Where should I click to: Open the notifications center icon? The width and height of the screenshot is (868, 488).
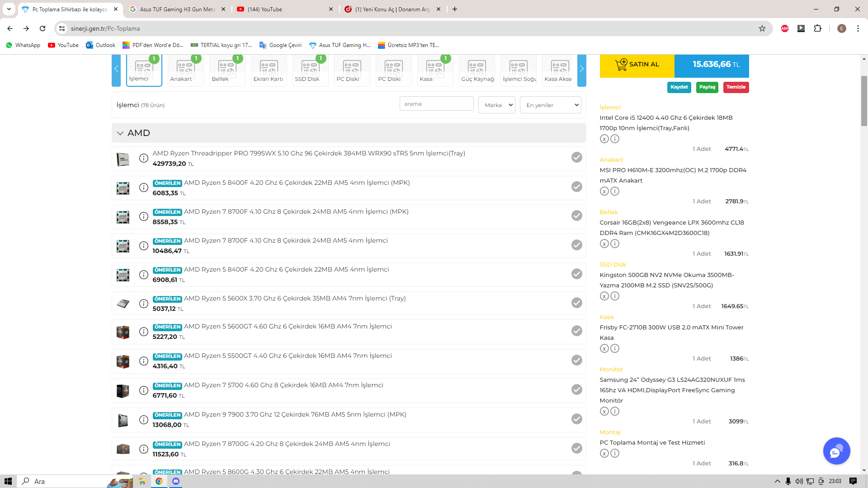[853, 481]
